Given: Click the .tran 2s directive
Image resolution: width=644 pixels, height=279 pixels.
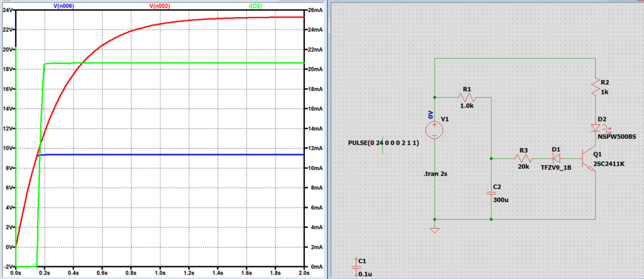Looking at the screenshot, I should (435, 174).
